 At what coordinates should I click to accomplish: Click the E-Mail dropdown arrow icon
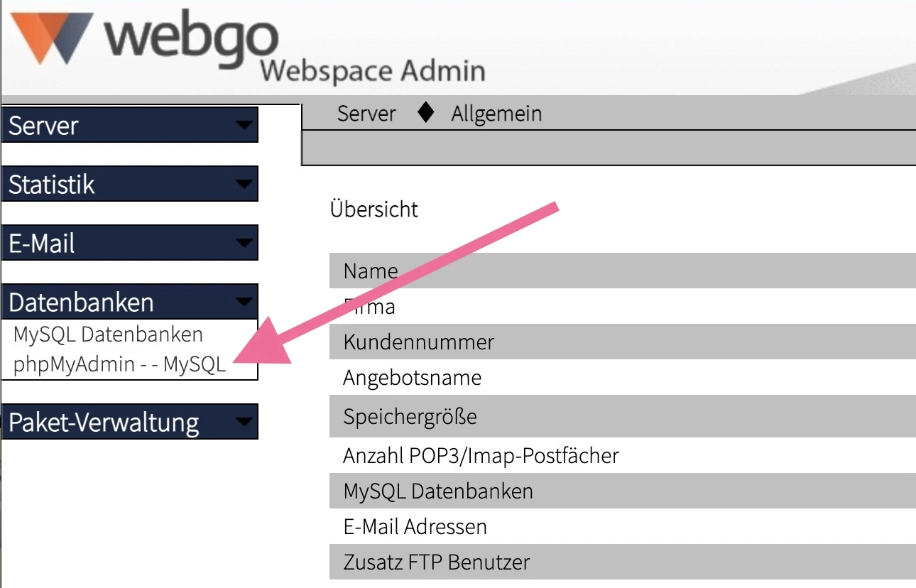tap(243, 243)
